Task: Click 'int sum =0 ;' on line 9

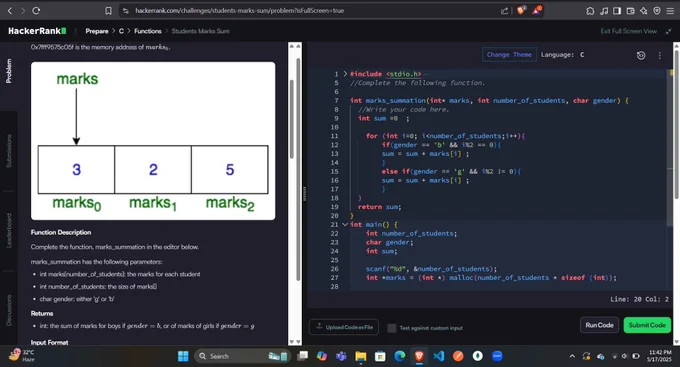Action: tap(383, 118)
